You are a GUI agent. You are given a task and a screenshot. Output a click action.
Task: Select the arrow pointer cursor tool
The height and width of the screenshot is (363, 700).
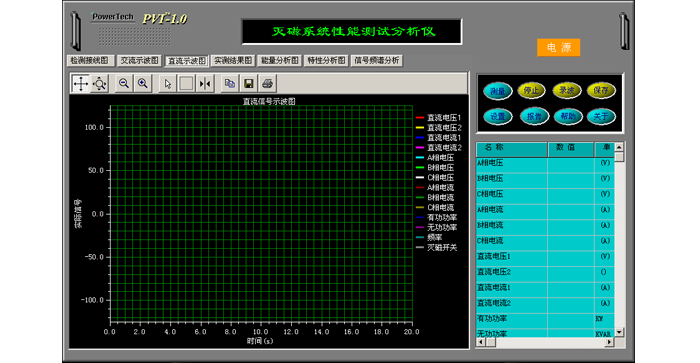(167, 83)
